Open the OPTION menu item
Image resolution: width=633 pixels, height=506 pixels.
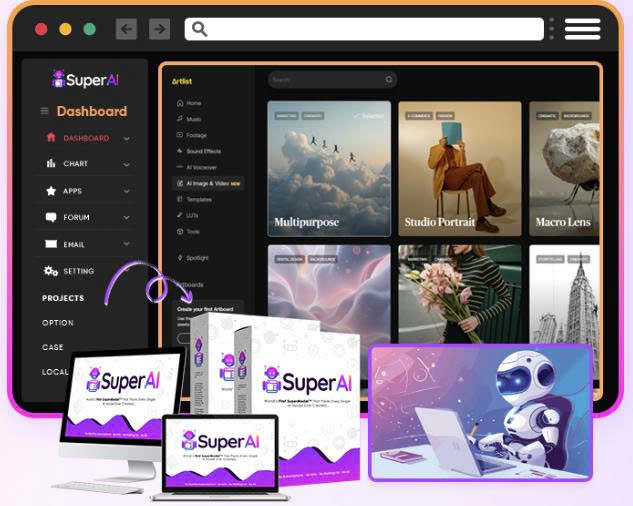point(58,323)
